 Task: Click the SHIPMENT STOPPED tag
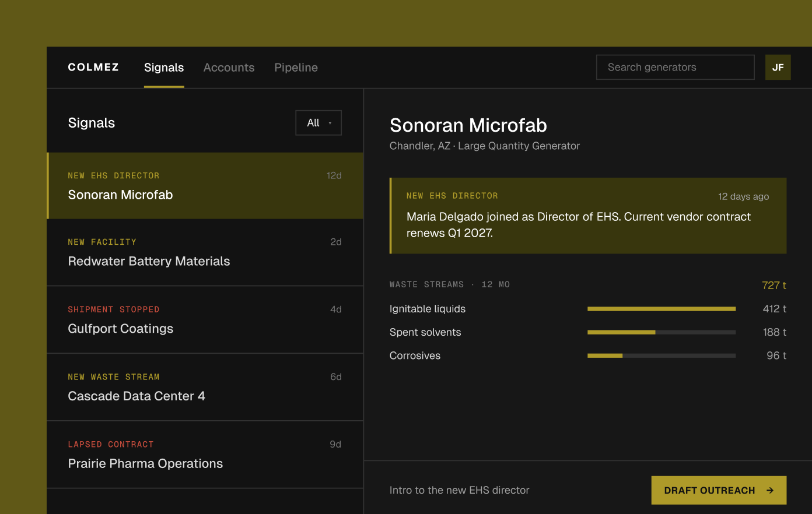[x=114, y=309]
